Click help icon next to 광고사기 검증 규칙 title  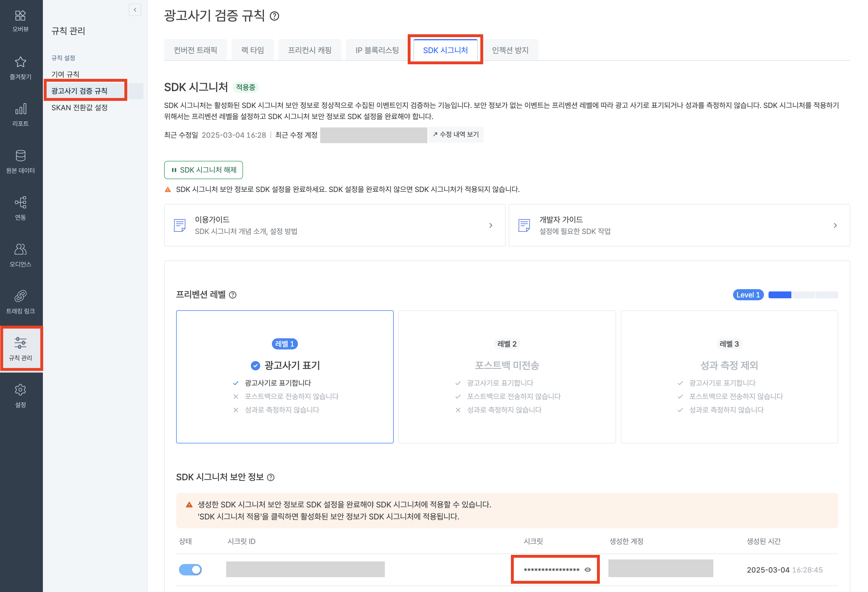pos(274,16)
